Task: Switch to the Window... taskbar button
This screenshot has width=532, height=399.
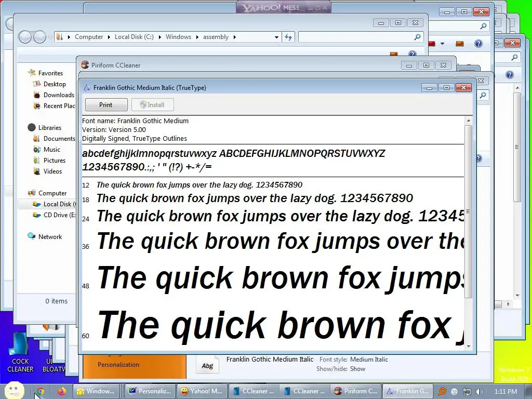Action: (x=97, y=391)
